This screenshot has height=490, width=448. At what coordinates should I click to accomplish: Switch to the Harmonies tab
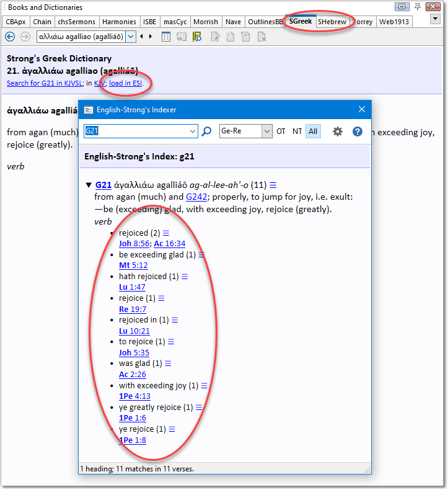click(x=119, y=22)
